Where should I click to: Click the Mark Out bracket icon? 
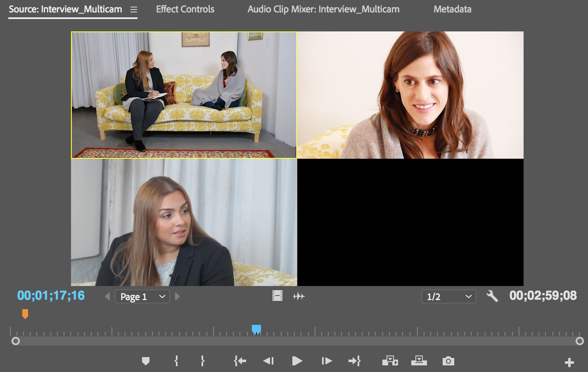202,361
